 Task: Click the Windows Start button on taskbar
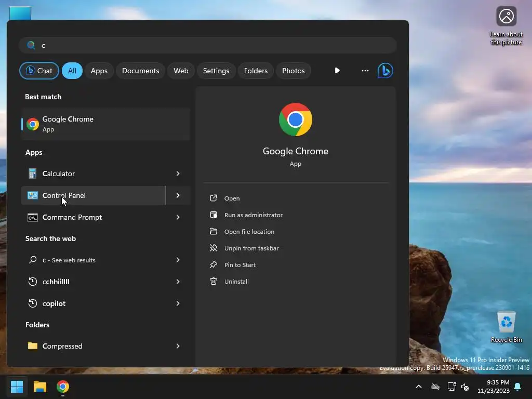coord(17,387)
